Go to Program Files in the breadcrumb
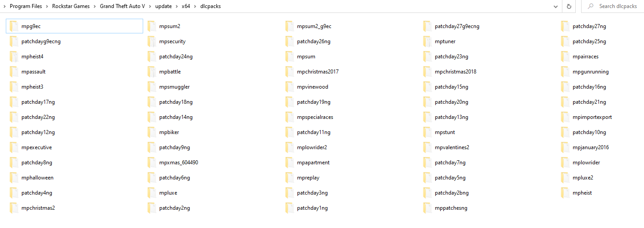Image resolution: width=644 pixels, height=228 pixels. click(26, 6)
